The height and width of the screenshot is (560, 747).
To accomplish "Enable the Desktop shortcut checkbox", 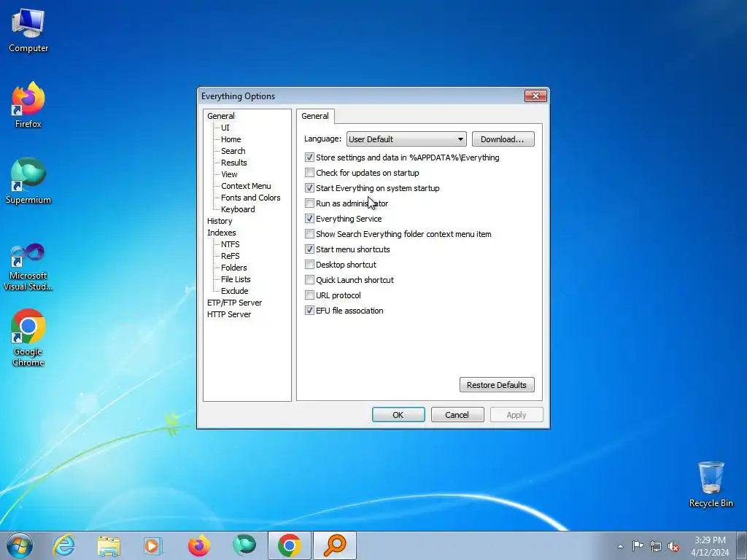I will click(309, 264).
